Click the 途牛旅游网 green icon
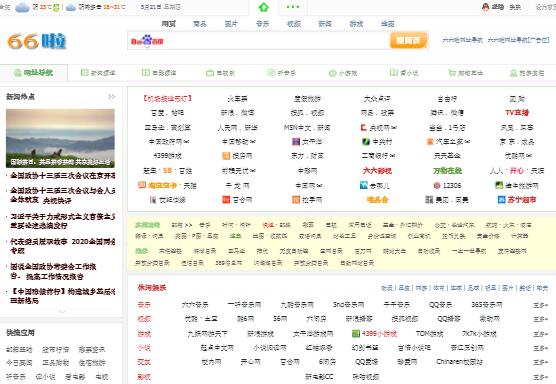This screenshot has width=556, height=384. click(499, 185)
